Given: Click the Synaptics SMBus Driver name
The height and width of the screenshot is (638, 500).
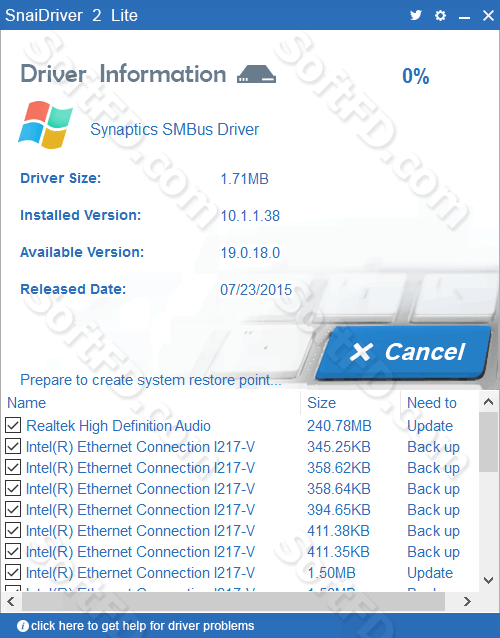Looking at the screenshot, I should [x=175, y=129].
